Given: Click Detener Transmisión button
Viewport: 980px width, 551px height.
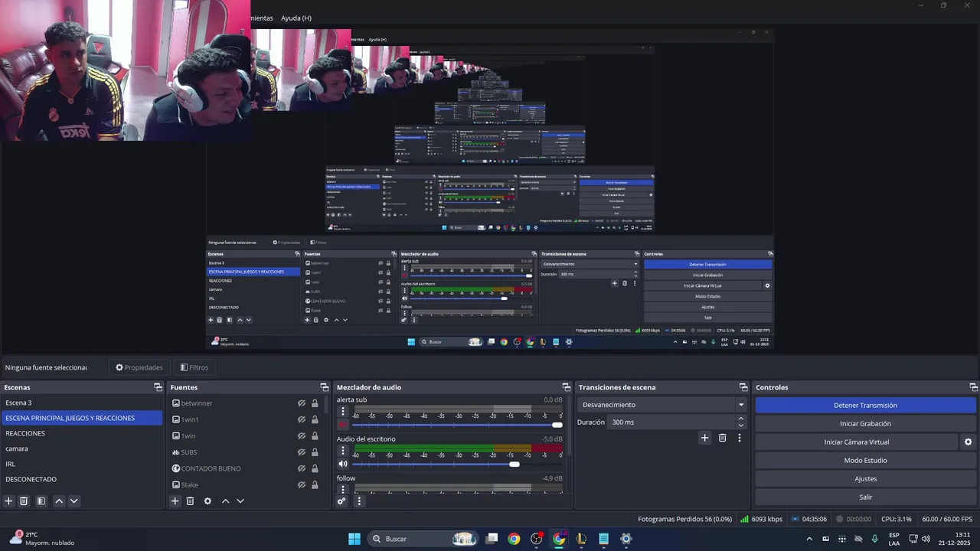Looking at the screenshot, I should (865, 405).
